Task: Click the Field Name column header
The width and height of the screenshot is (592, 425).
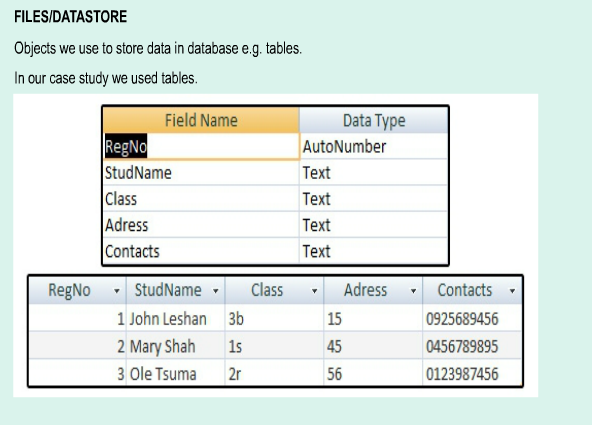Action: point(201,120)
